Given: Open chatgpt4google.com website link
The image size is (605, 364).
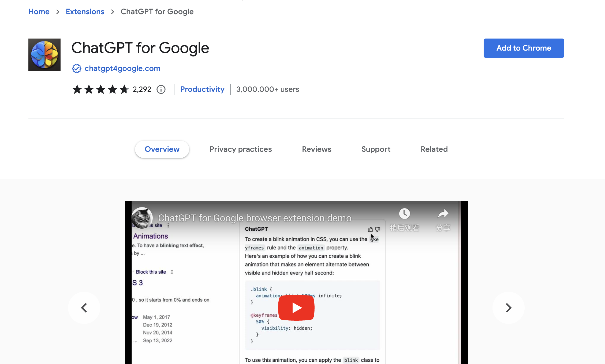Looking at the screenshot, I should pyautogui.click(x=122, y=68).
